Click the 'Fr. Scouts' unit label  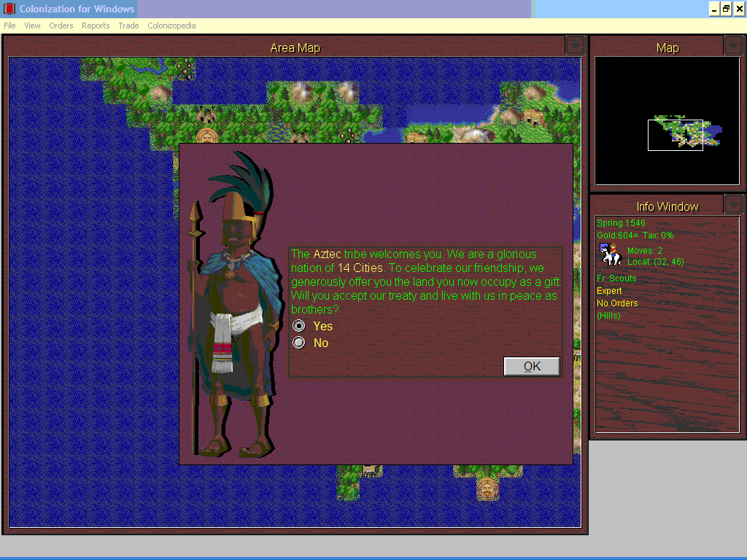point(616,278)
